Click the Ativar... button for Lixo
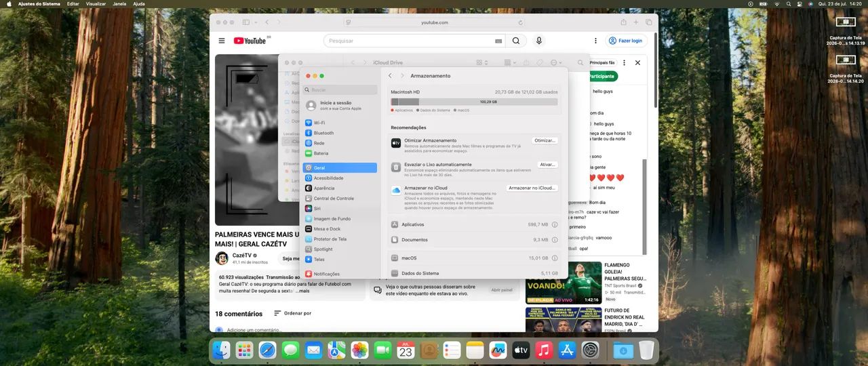The height and width of the screenshot is (366, 868). click(547, 165)
